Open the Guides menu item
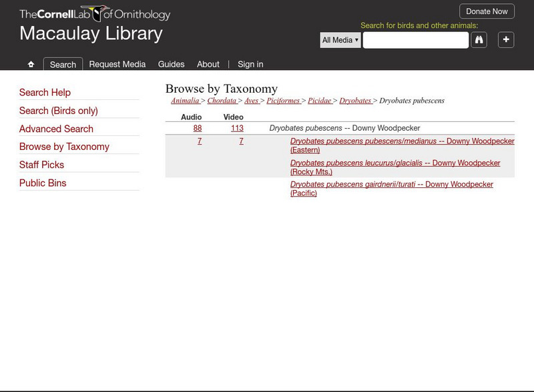 coord(171,64)
